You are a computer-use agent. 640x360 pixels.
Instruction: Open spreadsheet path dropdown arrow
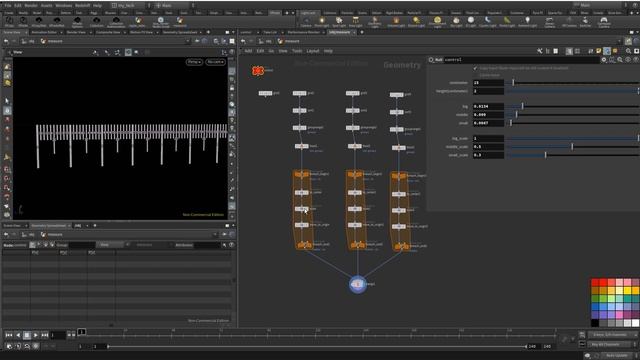tap(215, 235)
